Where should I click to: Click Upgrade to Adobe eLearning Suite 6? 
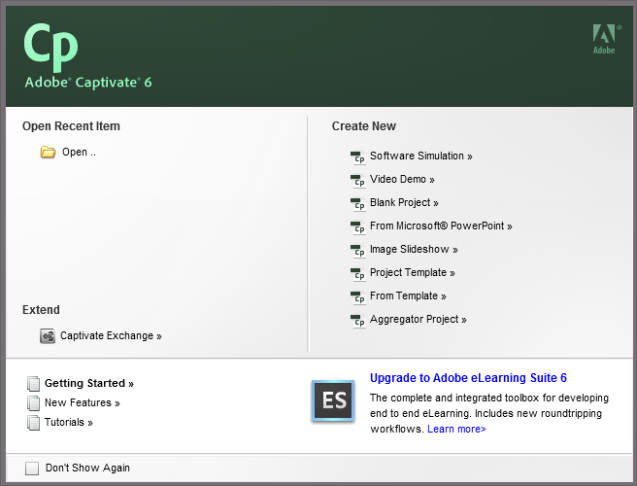468,378
